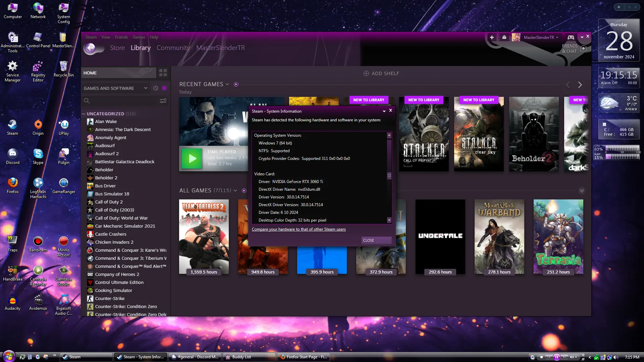Open recent activity clock filter

point(156,88)
